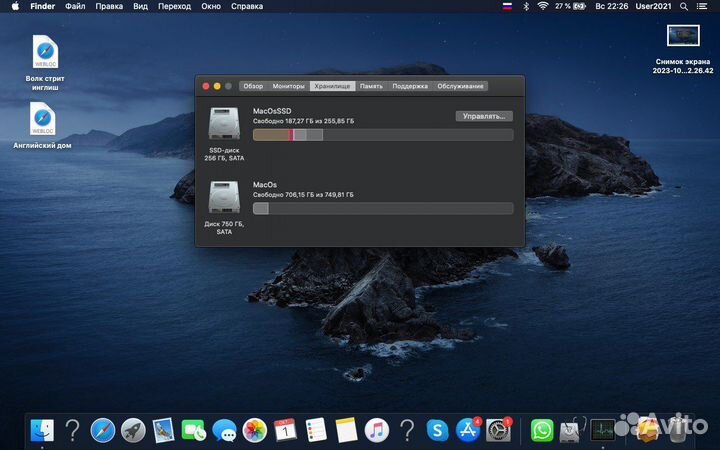
Task: Click text Свободно 187,27 ГБ из 255,85 ГБ
Action: click(304, 121)
